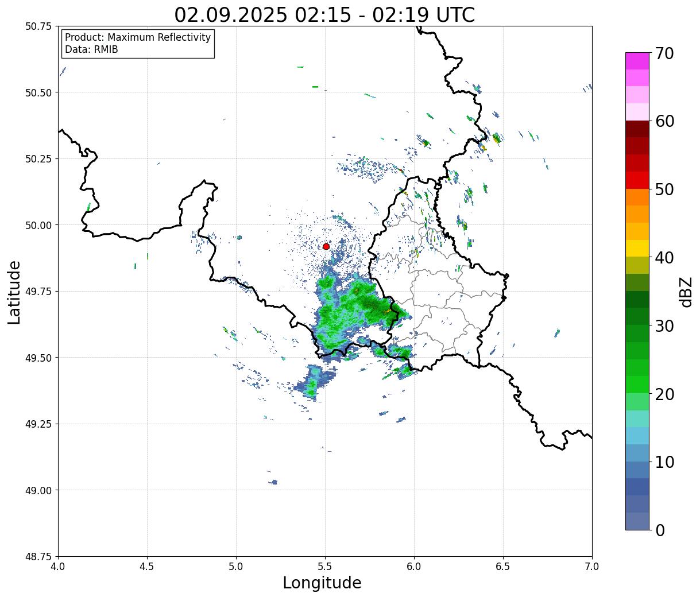Image resolution: width=700 pixels, height=597 pixels.
Task: Click the red radar location marker
Action: click(326, 246)
